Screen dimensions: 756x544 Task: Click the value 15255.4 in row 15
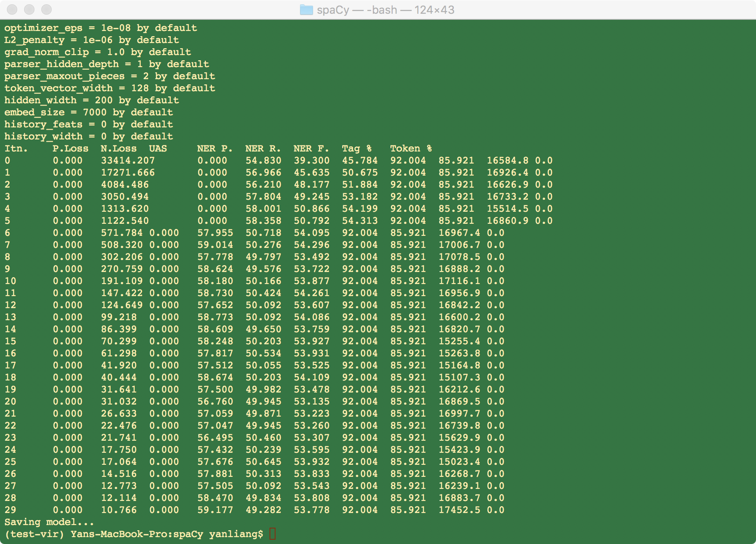[x=459, y=341]
